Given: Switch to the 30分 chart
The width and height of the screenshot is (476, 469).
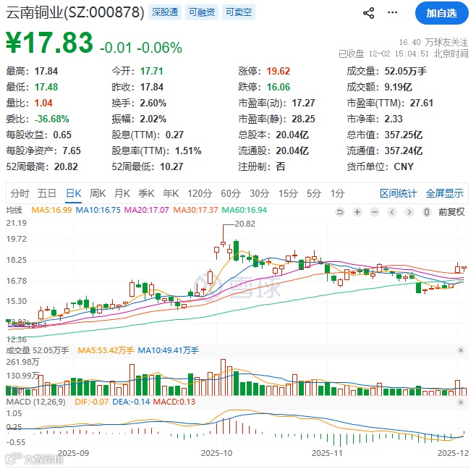Looking at the screenshot, I should click(259, 193).
